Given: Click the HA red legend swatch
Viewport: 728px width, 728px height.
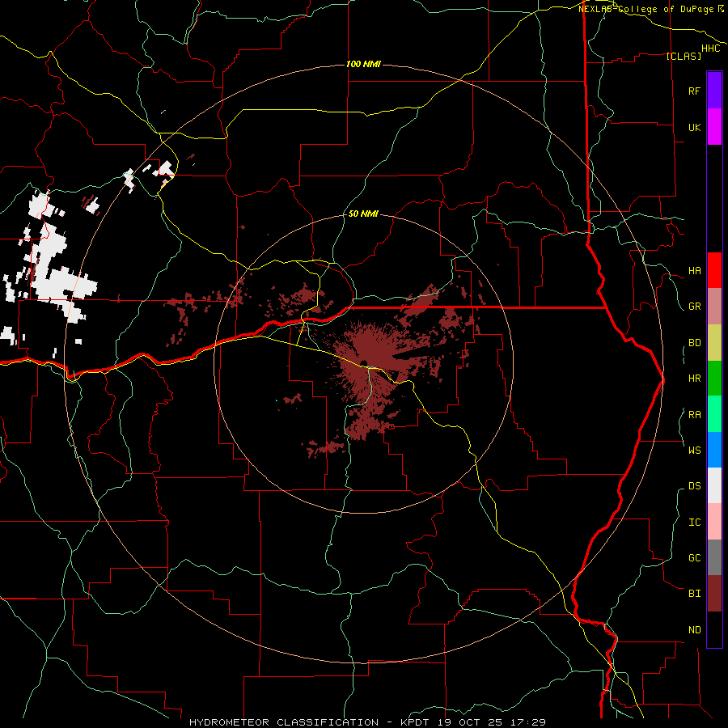Looking at the screenshot, I should 714,270.
